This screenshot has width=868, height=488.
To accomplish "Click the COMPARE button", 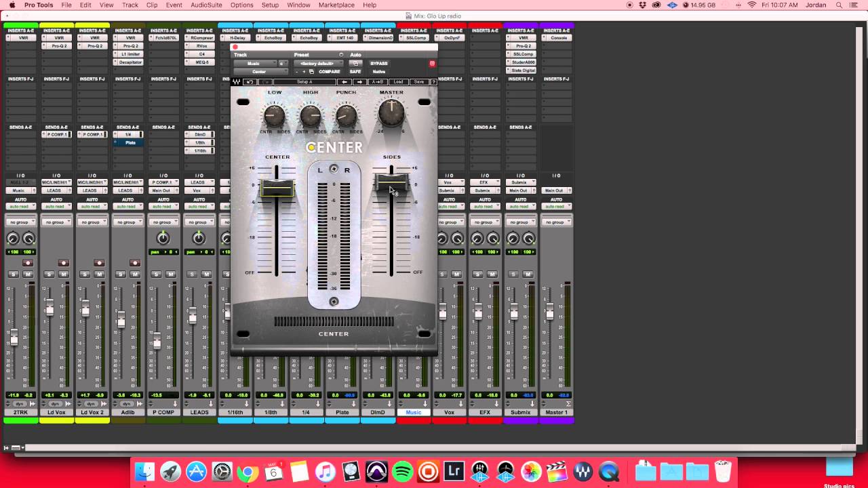I will [330, 72].
